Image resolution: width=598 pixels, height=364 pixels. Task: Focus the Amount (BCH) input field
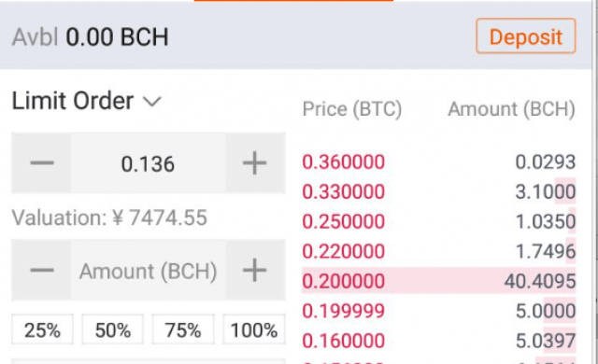pyautogui.click(x=148, y=270)
